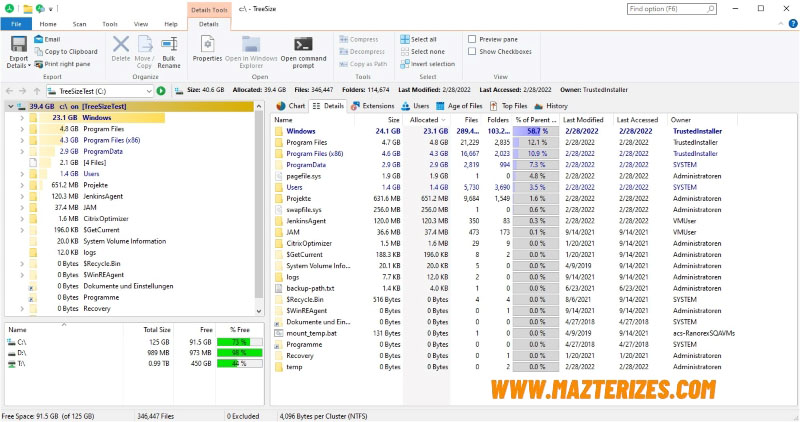Copy to Clipboard from Export group
Screen dimensions: 800x422
click(66, 52)
